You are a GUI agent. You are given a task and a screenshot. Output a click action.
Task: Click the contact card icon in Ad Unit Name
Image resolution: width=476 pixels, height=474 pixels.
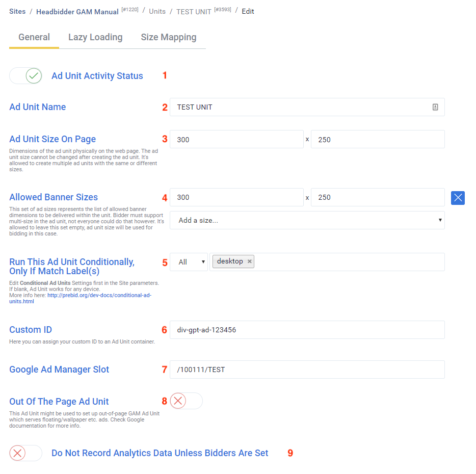click(435, 107)
